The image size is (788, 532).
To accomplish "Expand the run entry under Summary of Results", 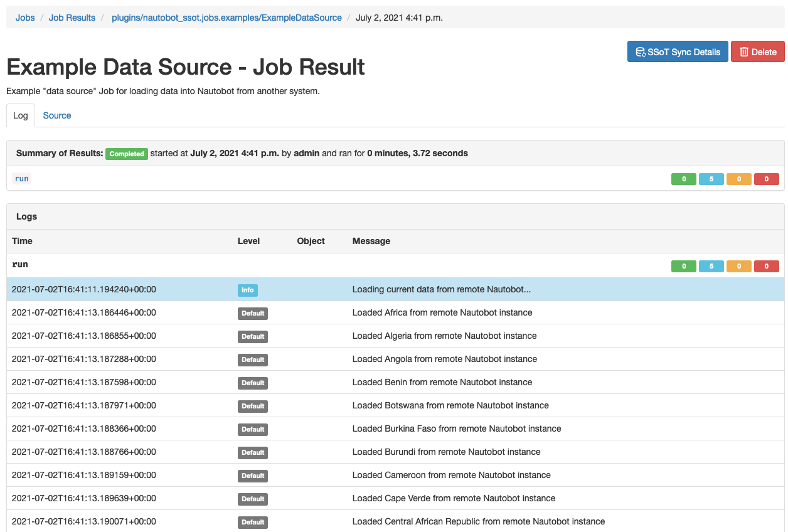I will coord(21,178).
